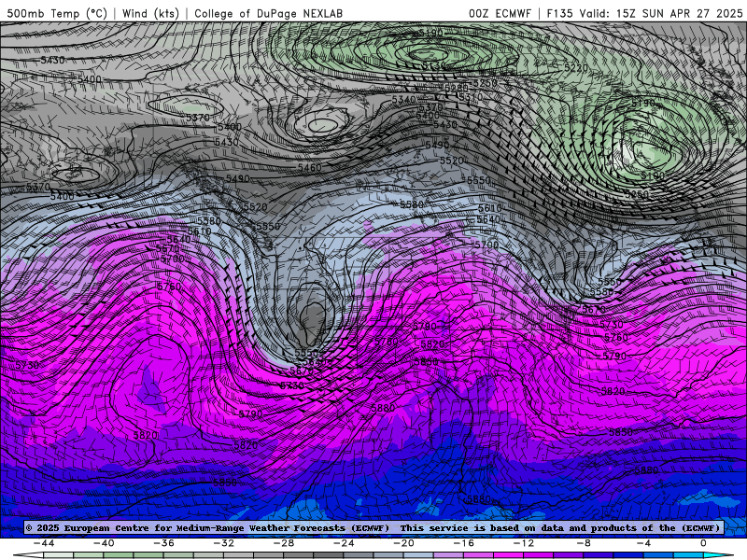The height and width of the screenshot is (560, 747).
Task: Click the -40 color scale label
Action: pyautogui.click(x=104, y=543)
